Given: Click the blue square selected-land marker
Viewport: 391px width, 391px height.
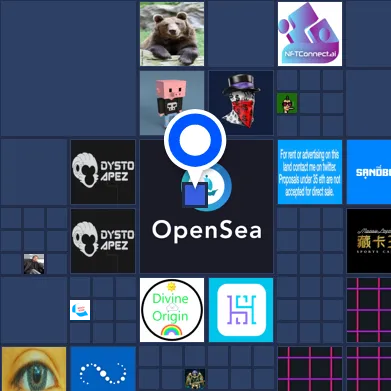Looking at the screenshot, I should tap(195, 195).
